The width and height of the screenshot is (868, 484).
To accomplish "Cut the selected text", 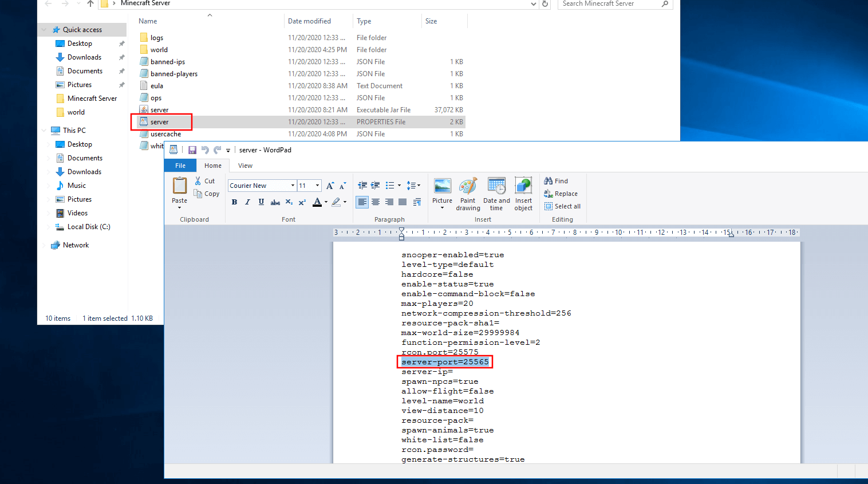I will 205,181.
